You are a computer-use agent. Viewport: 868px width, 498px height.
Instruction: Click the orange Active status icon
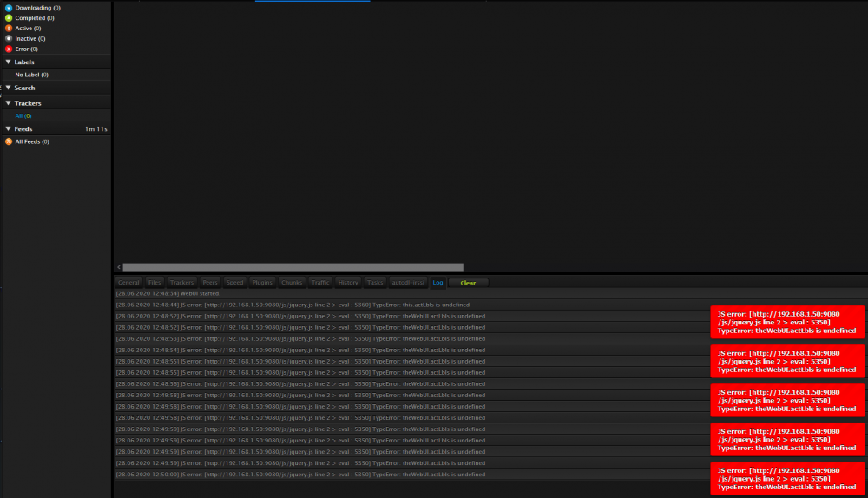point(9,29)
